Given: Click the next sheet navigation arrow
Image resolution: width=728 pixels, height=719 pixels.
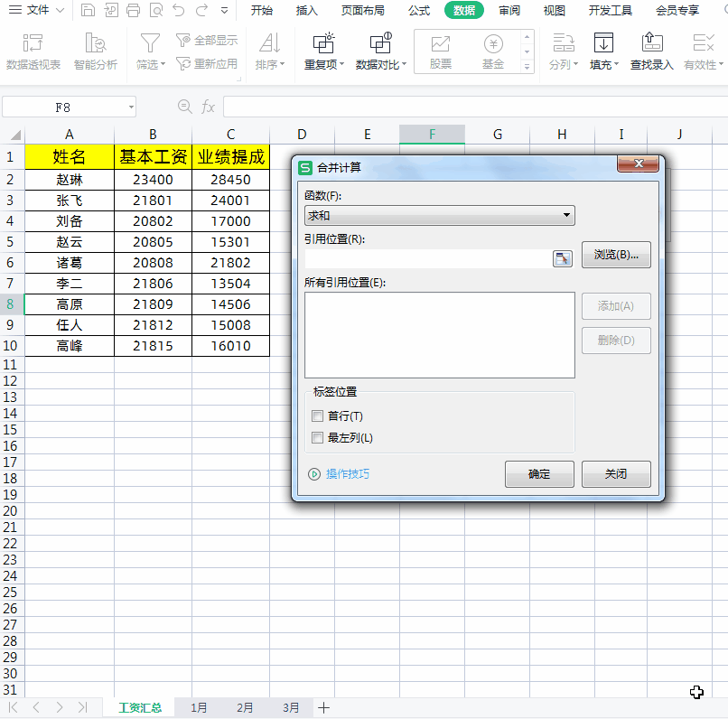Looking at the screenshot, I should [59, 707].
